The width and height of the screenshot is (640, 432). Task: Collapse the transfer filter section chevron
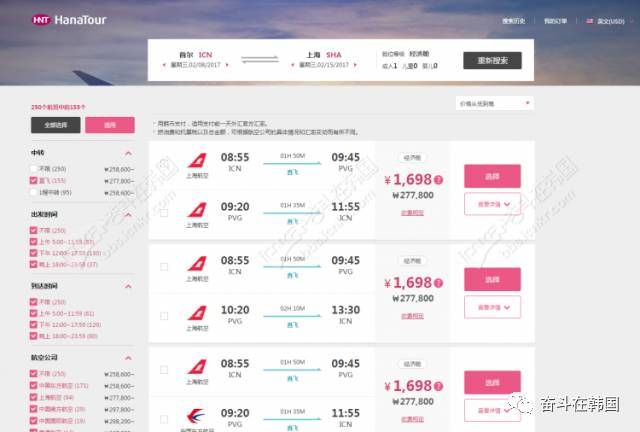(128, 153)
